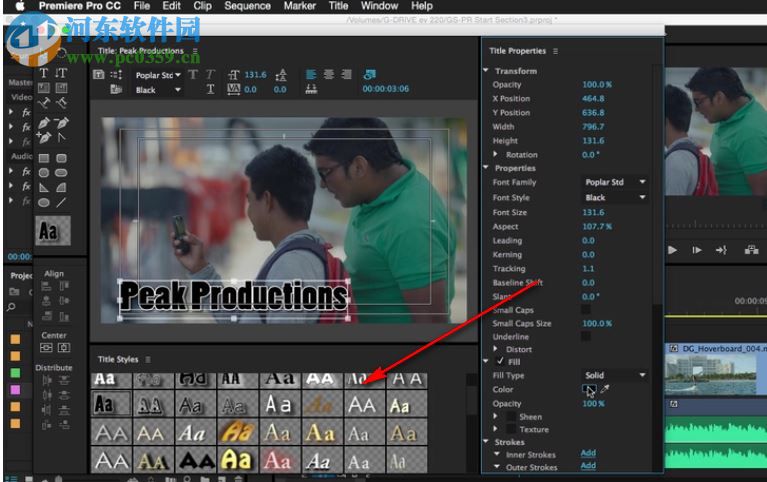Image resolution: width=767 pixels, height=482 pixels.
Task: Pick fill color with eyedropper
Action: [x=605, y=389]
